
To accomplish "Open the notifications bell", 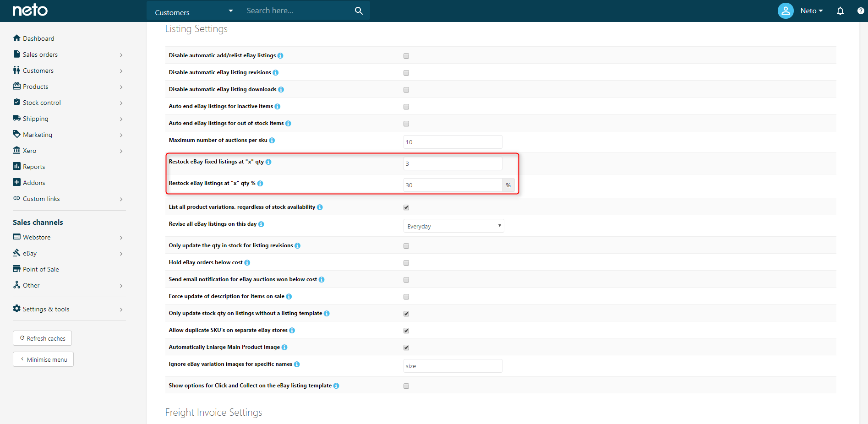I will tap(840, 11).
